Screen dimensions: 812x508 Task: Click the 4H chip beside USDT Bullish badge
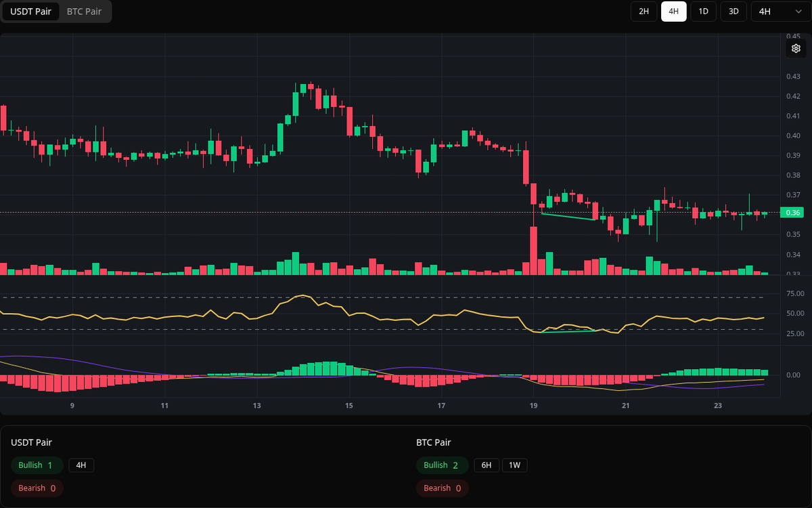[x=82, y=465]
